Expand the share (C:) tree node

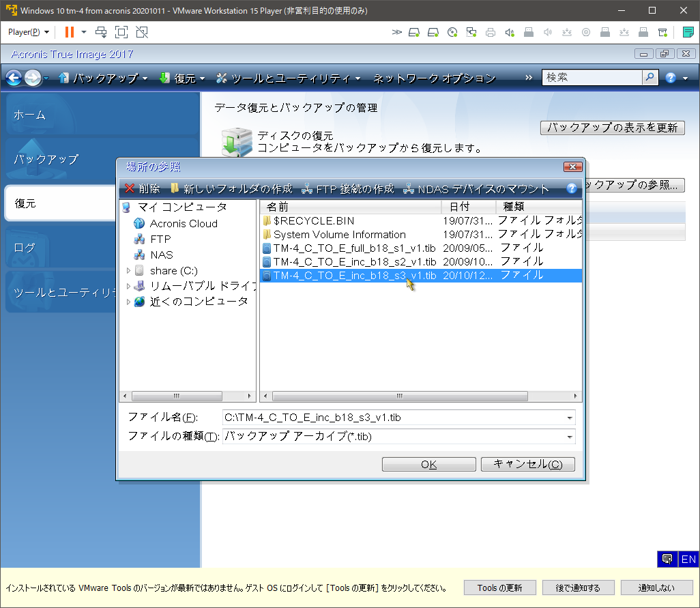coord(128,270)
